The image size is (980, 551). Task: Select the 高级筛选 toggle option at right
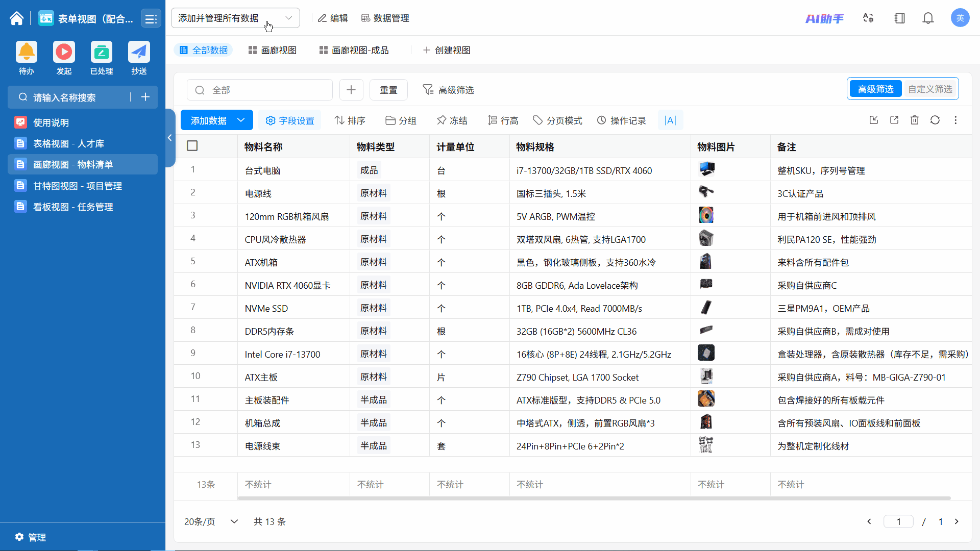pyautogui.click(x=875, y=89)
